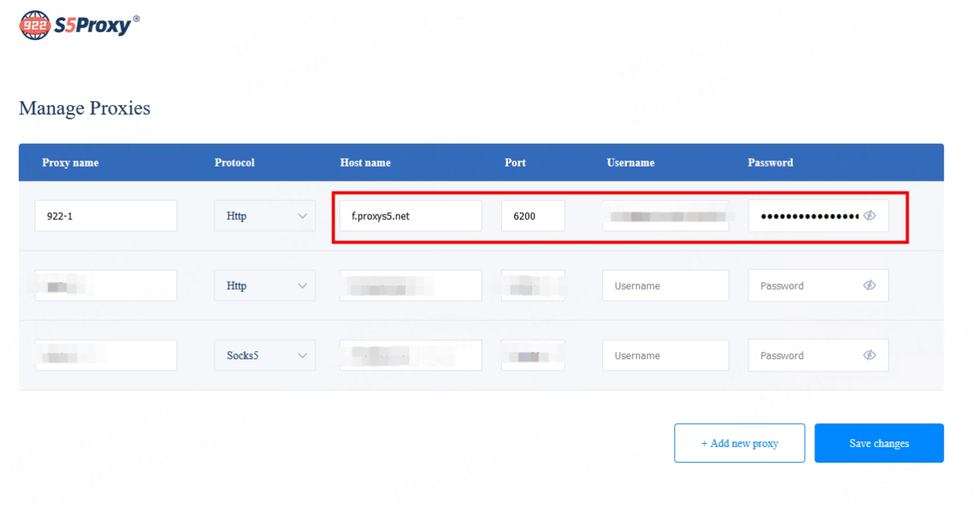Click empty Username field in second row

pos(665,286)
